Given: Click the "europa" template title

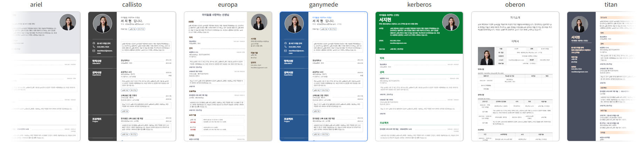Looking at the screenshot, I should pyautogui.click(x=228, y=5).
